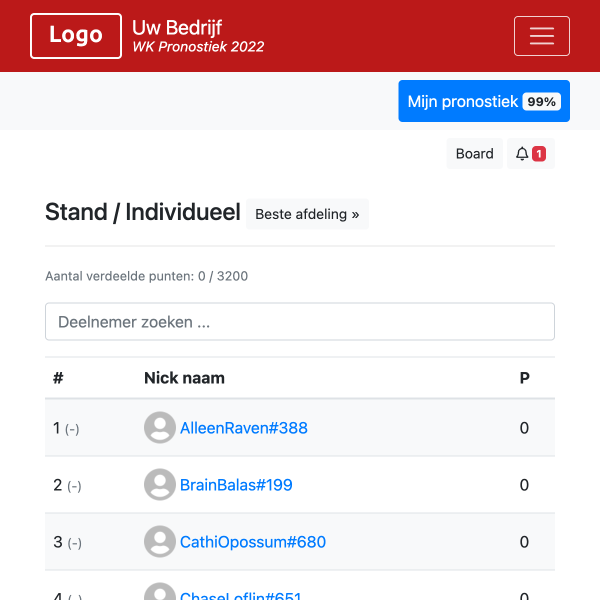
Task: Click the Logo box in header
Action: point(76,36)
